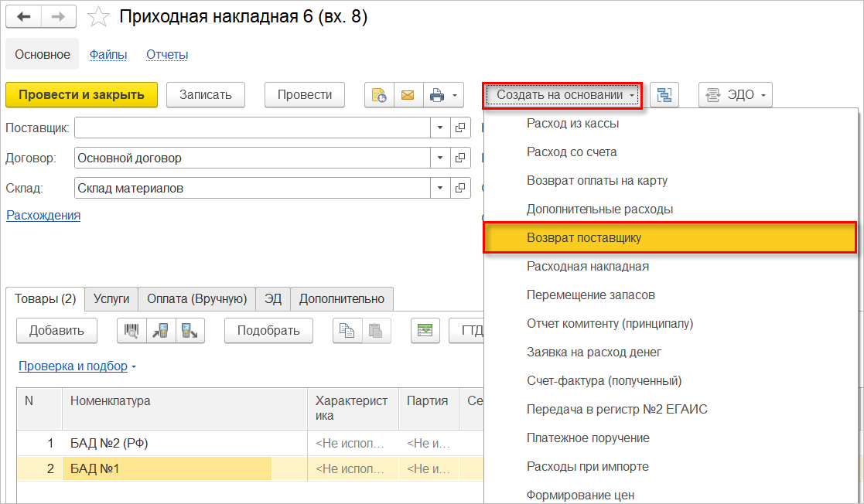Switch to the Основное section

tap(43, 54)
